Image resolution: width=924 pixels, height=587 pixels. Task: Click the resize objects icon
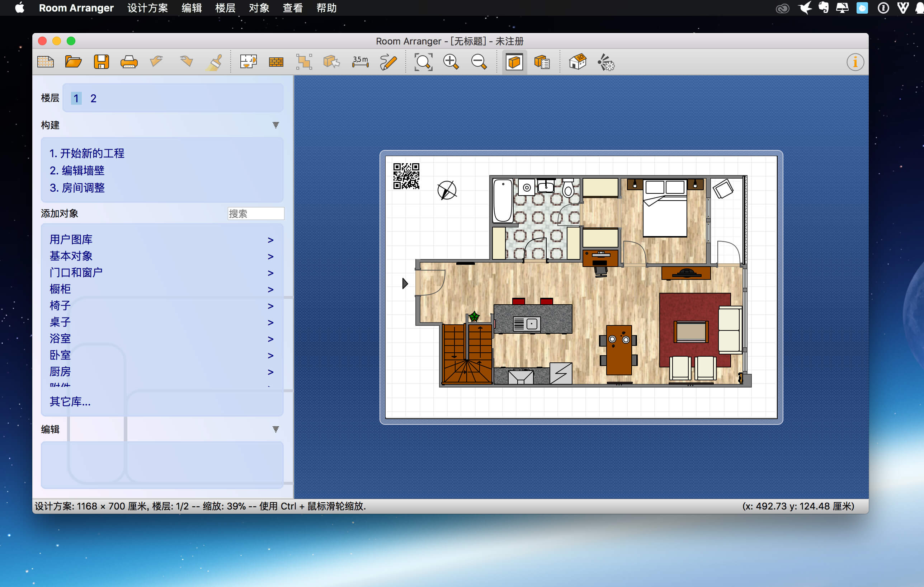[304, 62]
